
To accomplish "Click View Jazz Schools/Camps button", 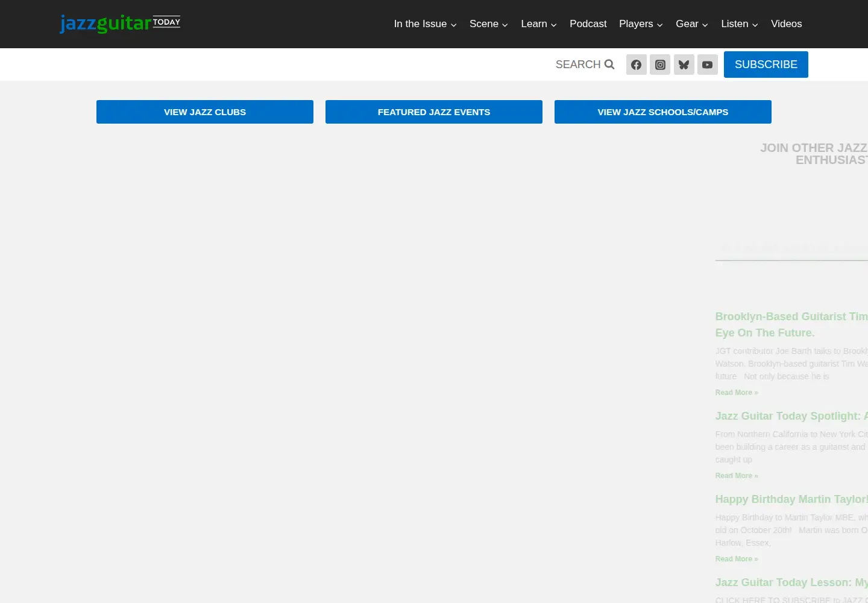I will pos(663,112).
